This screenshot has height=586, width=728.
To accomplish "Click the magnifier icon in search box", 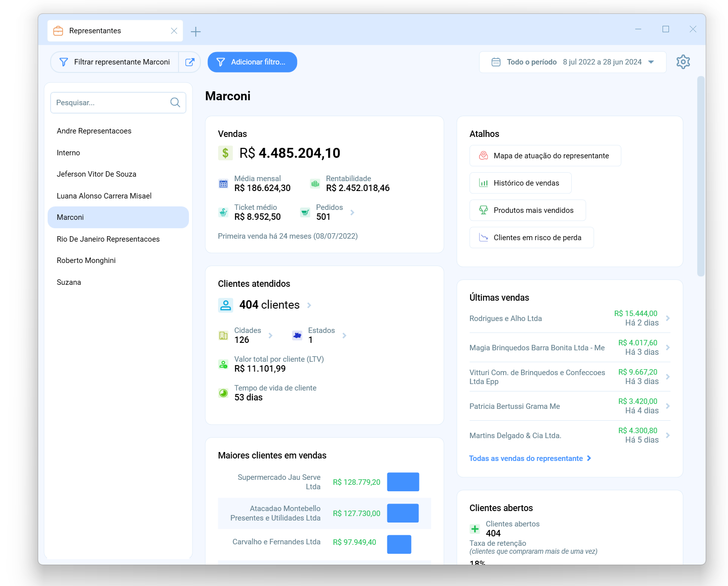I will coord(175,102).
